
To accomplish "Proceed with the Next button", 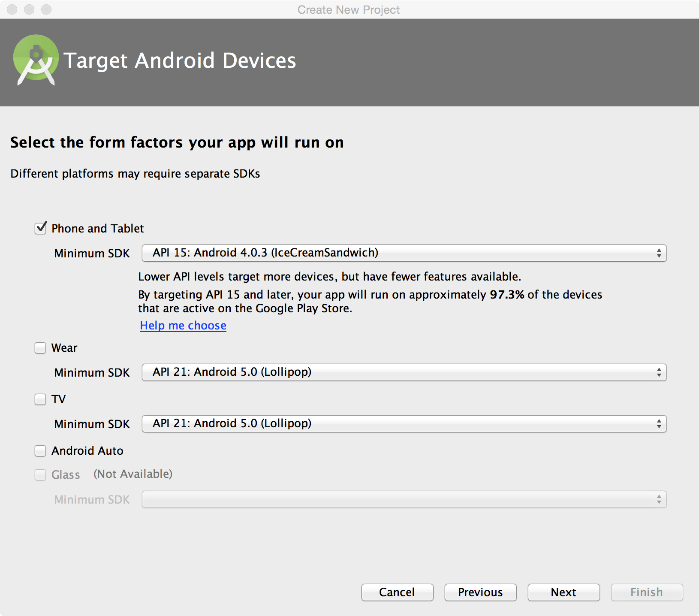I will [x=563, y=592].
